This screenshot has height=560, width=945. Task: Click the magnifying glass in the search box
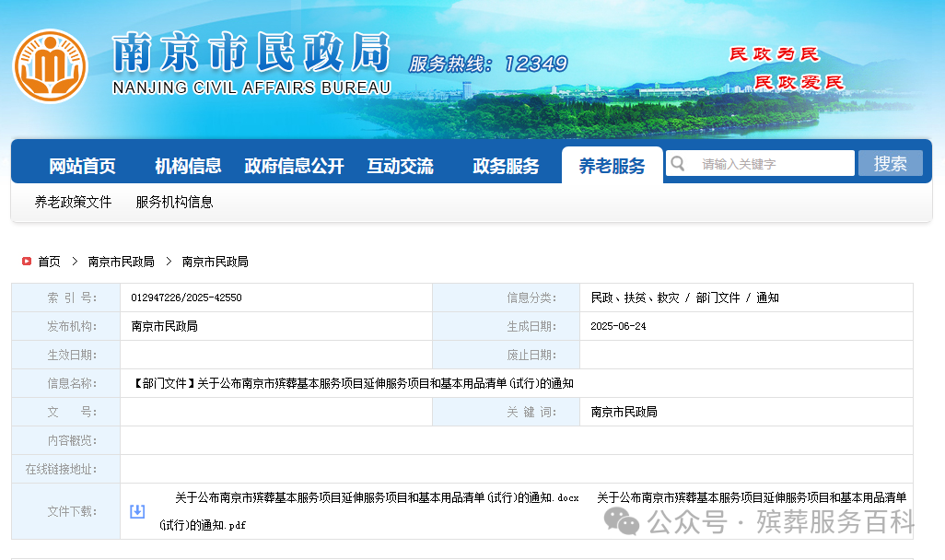click(678, 162)
